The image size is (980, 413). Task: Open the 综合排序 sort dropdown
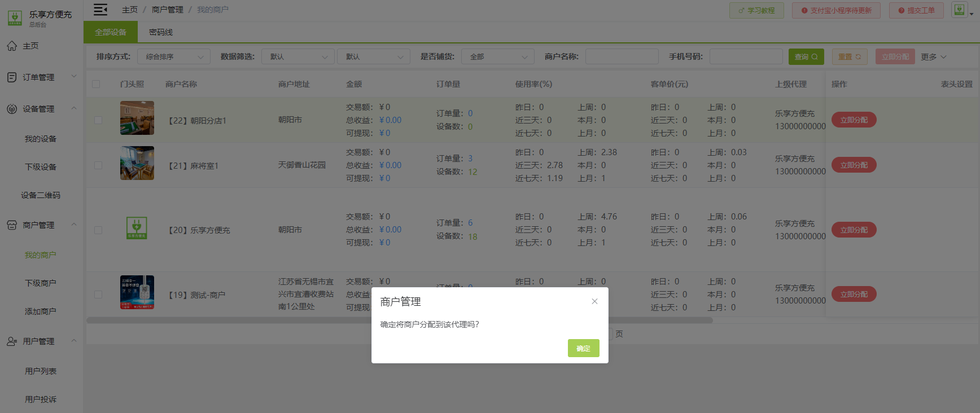(x=174, y=56)
